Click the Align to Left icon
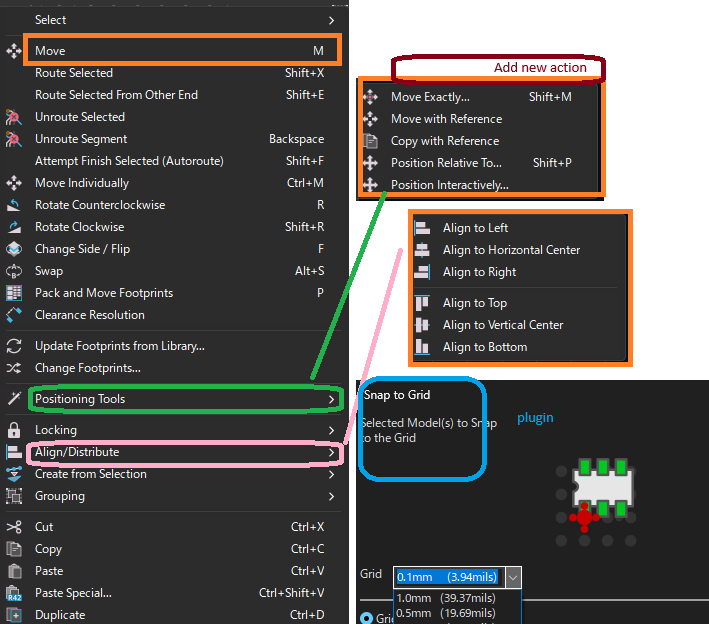Viewport: 709px width, 624px height. pyautogui.click(x=422, y=228)
